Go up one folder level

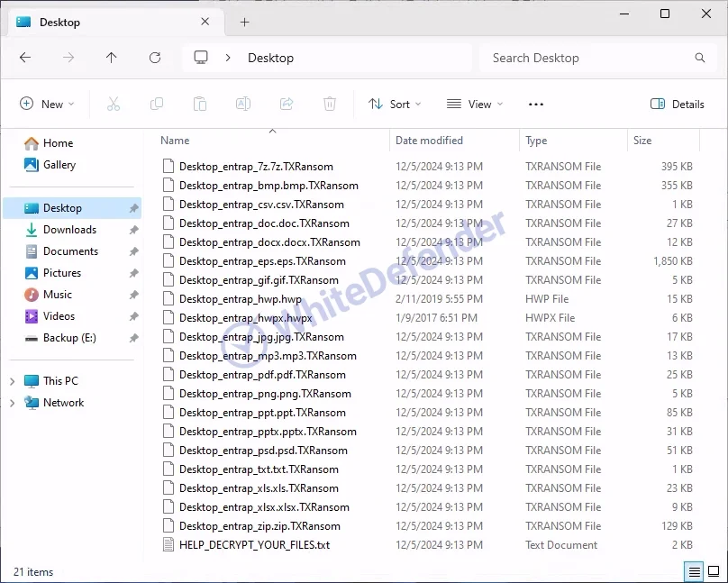(112, 58)
